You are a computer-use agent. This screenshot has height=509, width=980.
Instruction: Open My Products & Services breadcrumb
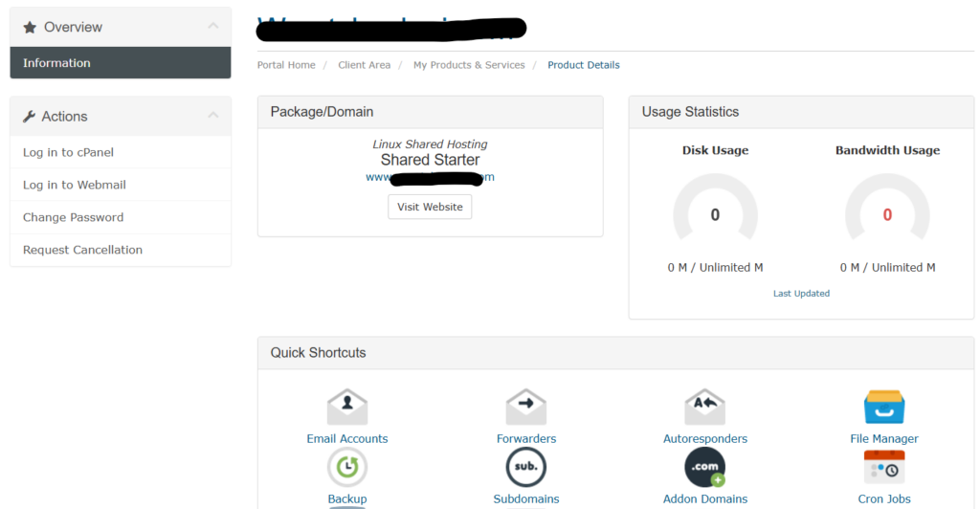tap(469, 65)
